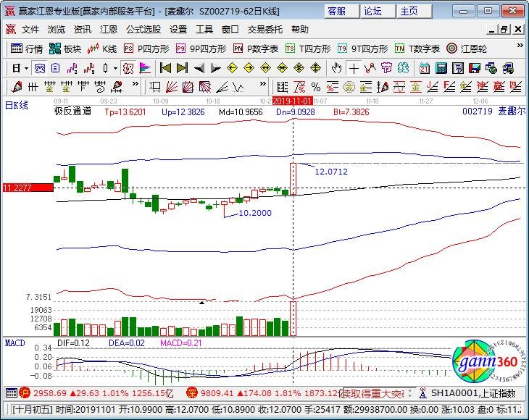Open the 9T四方形 tool
Screen dimensions: 529x420
click(362, 49)
